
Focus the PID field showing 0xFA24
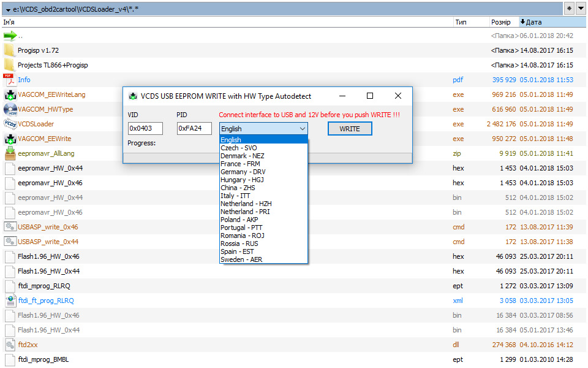pos(194,128)
